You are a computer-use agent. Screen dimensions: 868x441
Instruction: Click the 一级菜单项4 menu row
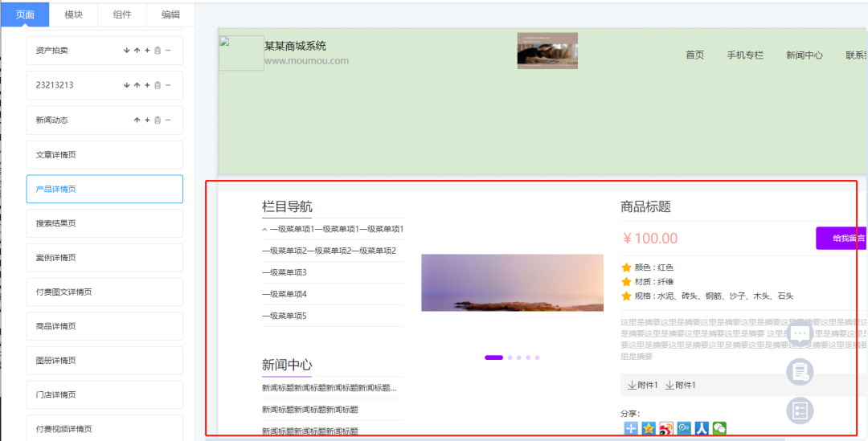click(333, 294)
